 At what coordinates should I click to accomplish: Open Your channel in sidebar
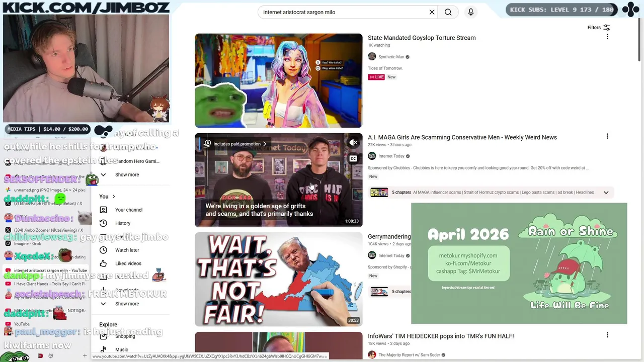click(129, 210)
